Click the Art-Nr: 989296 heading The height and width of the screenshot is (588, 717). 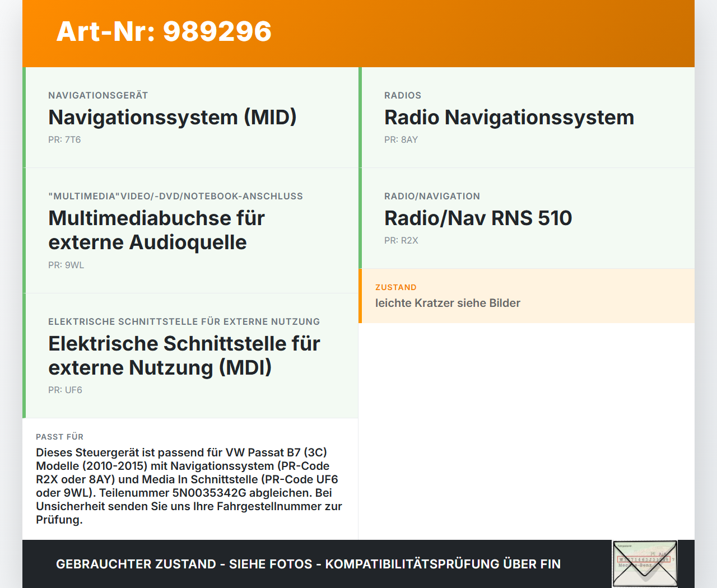tap(164, 31)
